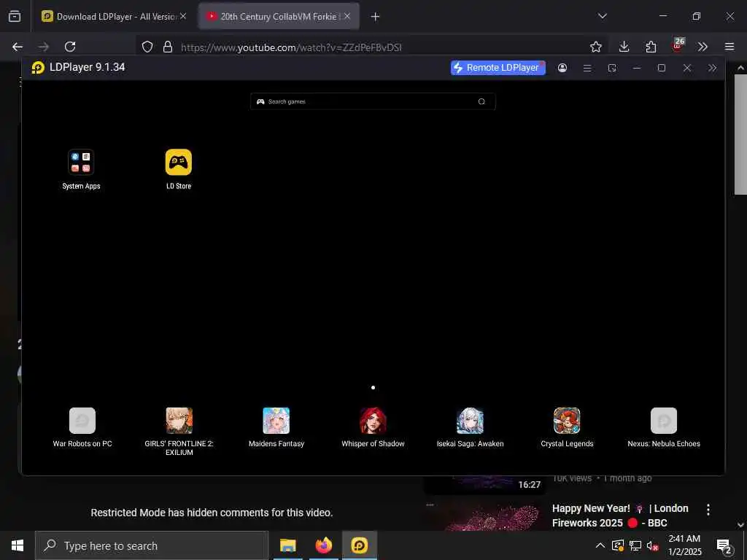This screenshot has height=560, width=747.
Task: Click the site security padlock icon
Action: pyautogui.click(x=168, y=47)
